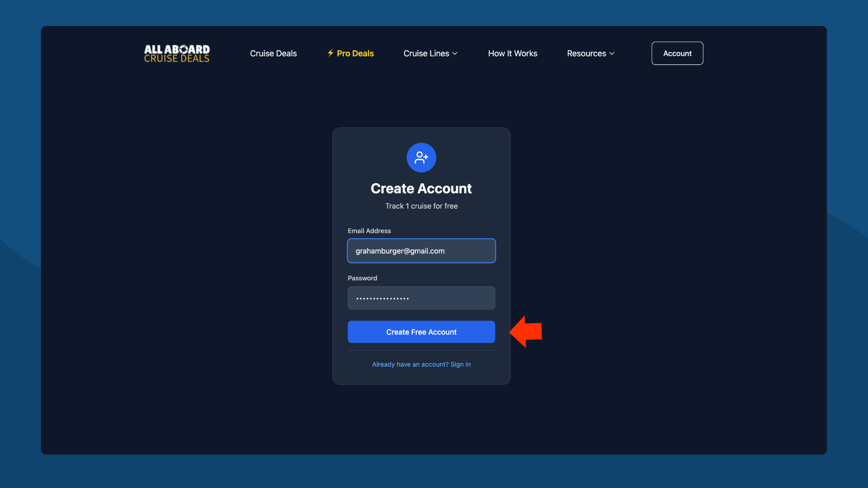Expand Cruise Lines dropdown chevron
Viewport: 868px width, 488px height.
point(455,53)
